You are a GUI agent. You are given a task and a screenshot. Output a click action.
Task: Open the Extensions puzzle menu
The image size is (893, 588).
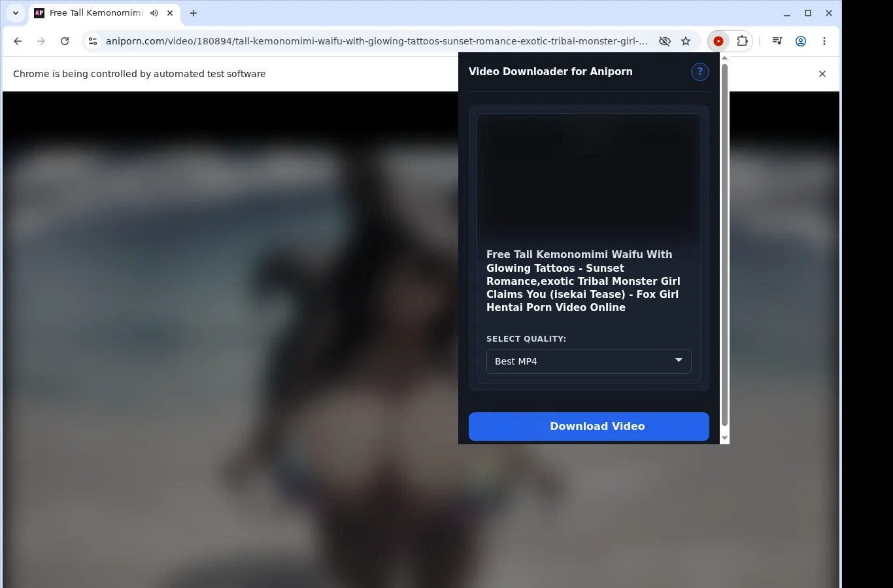742,41
